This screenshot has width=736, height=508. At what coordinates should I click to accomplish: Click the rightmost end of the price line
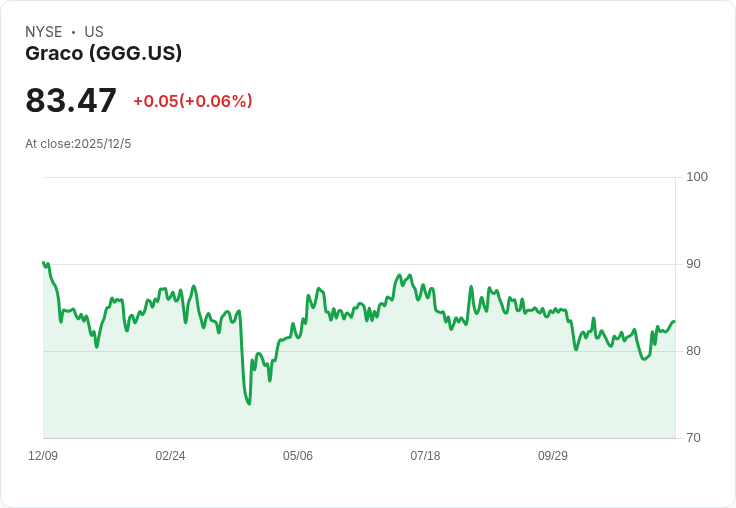tap(674, 322)
